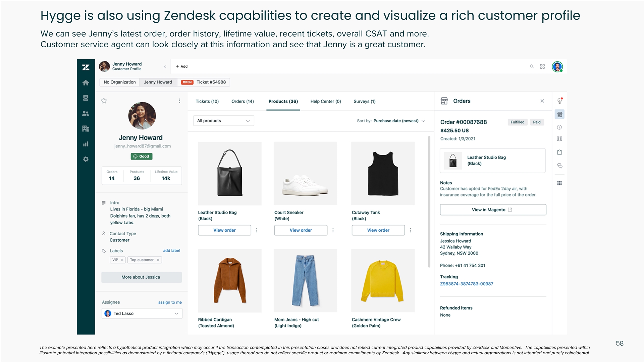Screen dimensions: 644x362
Task: Open the All products filter dropdown
Action: click(x=223, y=121)
